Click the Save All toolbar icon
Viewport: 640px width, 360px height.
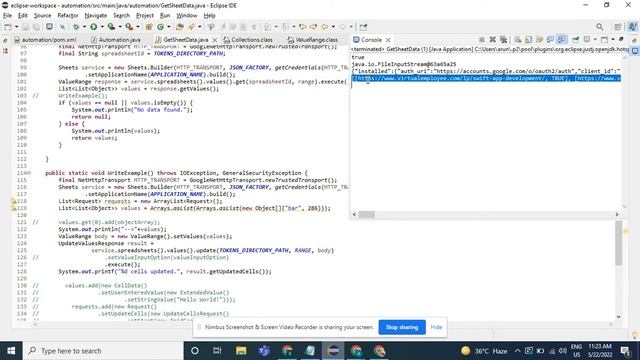pos(36,27)
